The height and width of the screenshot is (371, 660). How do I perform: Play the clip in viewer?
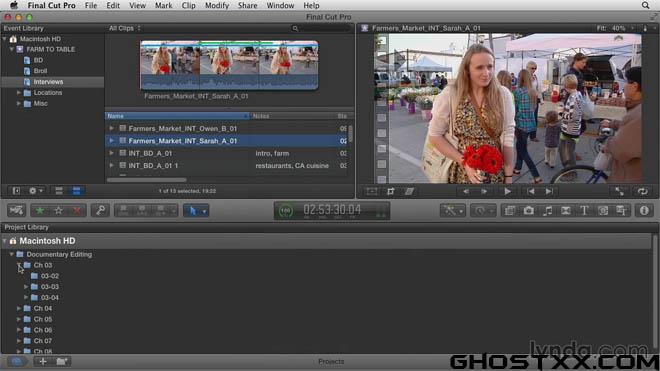pos(508,192)
